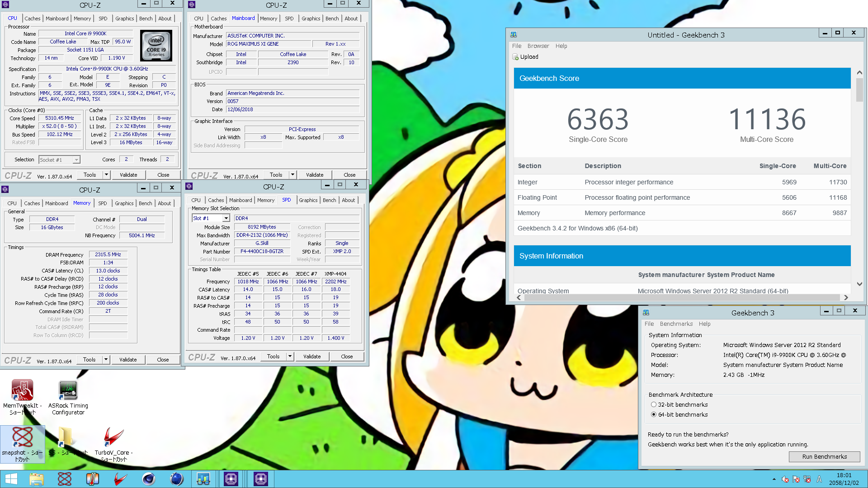Open the snapshot desktop shortcut

[x=22, y=444]
